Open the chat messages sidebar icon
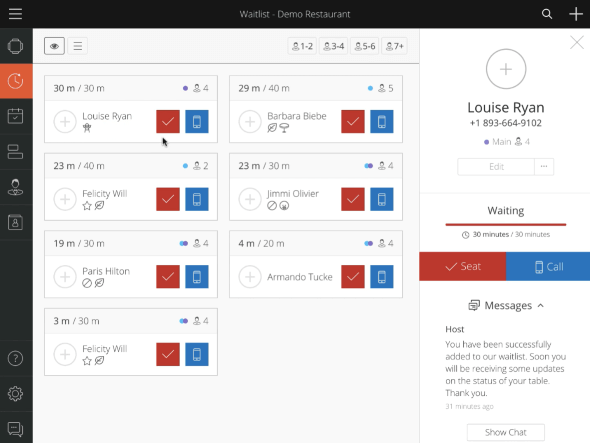The image size is (590, 443). pos(15,429)
